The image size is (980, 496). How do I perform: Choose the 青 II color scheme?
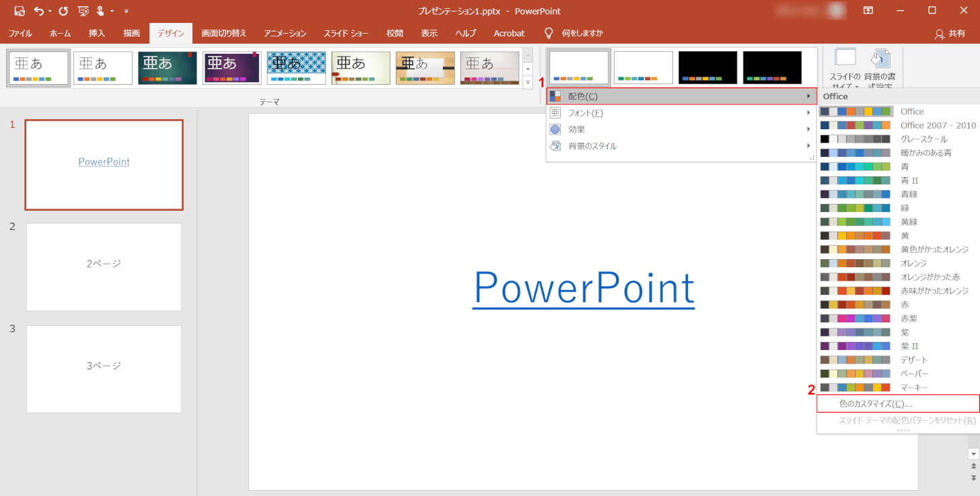[x=898, y=180]
